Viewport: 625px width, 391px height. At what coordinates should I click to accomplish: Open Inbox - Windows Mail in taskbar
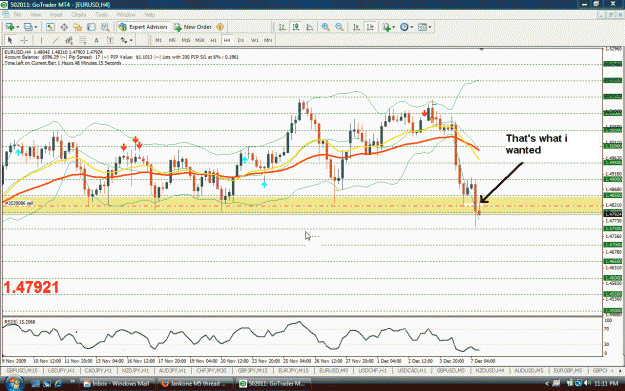pyautogui.click(x=117, y=383)
